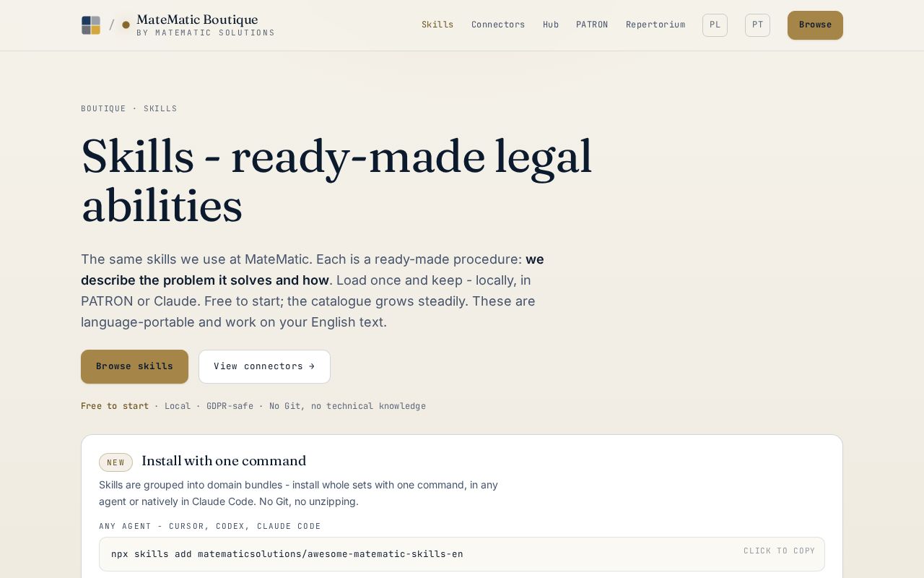This screenshot has height=578, width=924.
Task: Select PATRON in the top navigation
Action: [592, 25]
